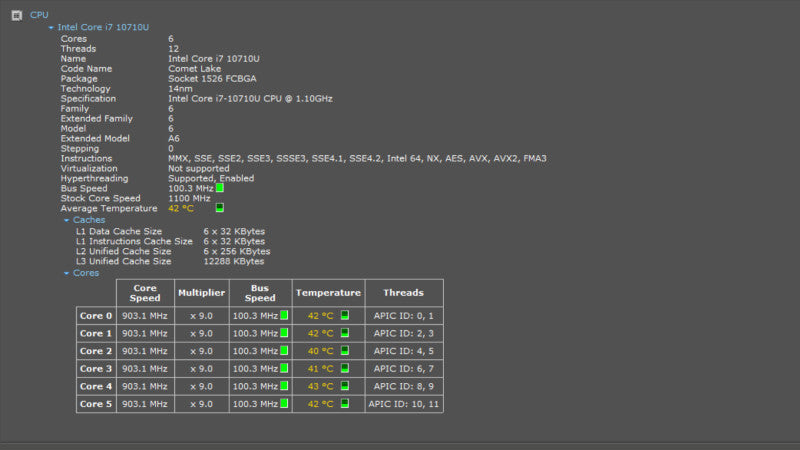This screenshot has width=800, height=450.
Task: Collapse the Cores section arrow
Action: click(x=66, y=273)
